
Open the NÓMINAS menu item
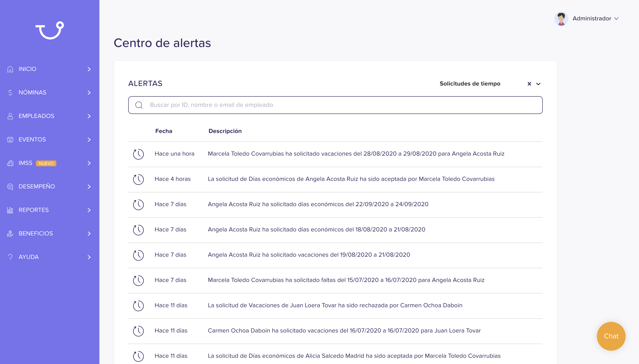click(33, 92)
